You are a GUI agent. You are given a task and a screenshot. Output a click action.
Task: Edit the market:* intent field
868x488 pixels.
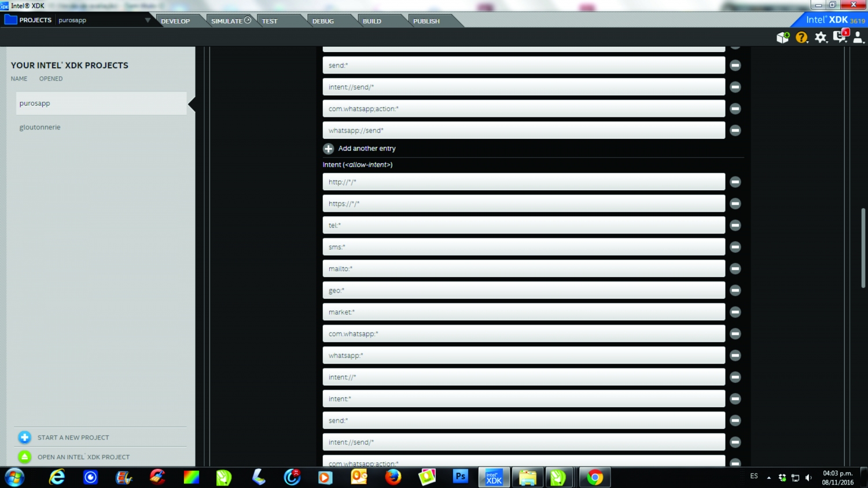coord(524,312)
